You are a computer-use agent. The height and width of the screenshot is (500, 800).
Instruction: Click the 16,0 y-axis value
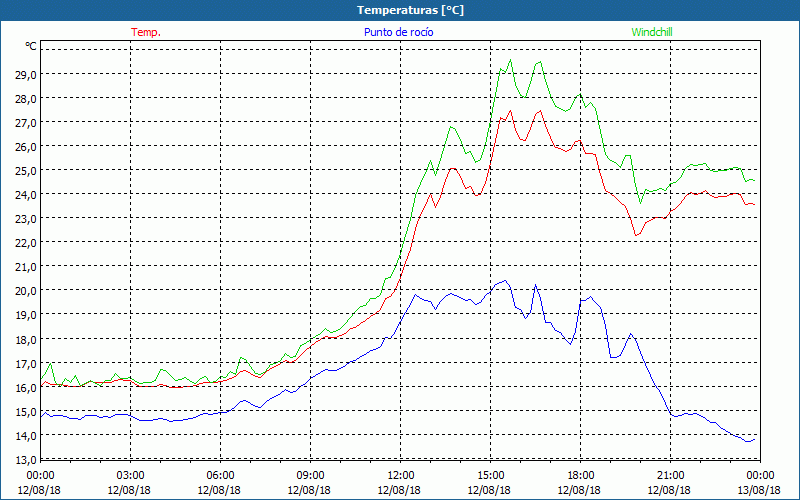26,387
